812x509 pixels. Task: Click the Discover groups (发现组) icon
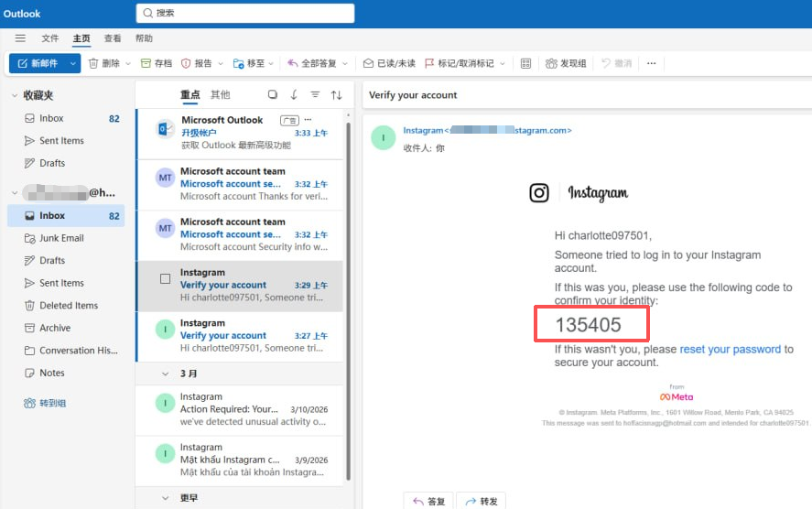pyautogui.click(x=551, y=63)
